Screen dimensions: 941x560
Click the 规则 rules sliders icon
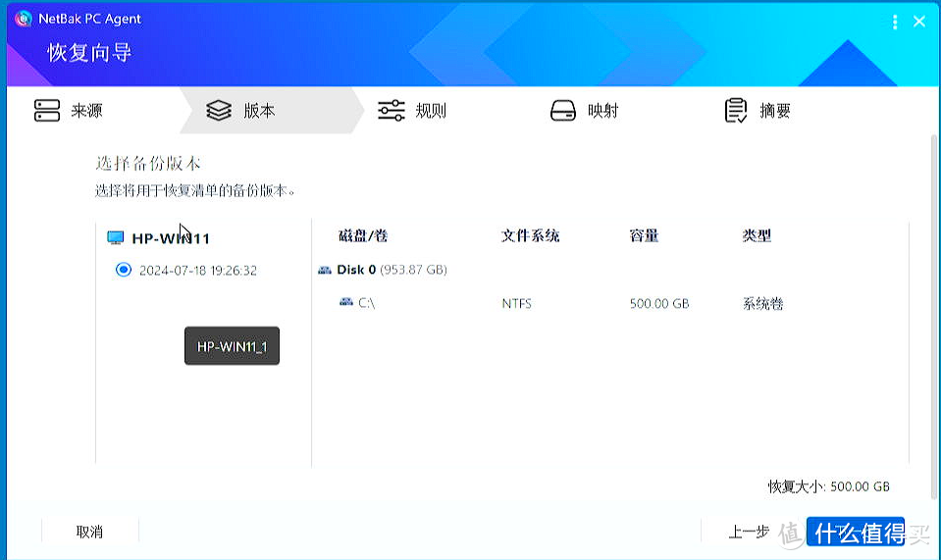pos(391,110)
